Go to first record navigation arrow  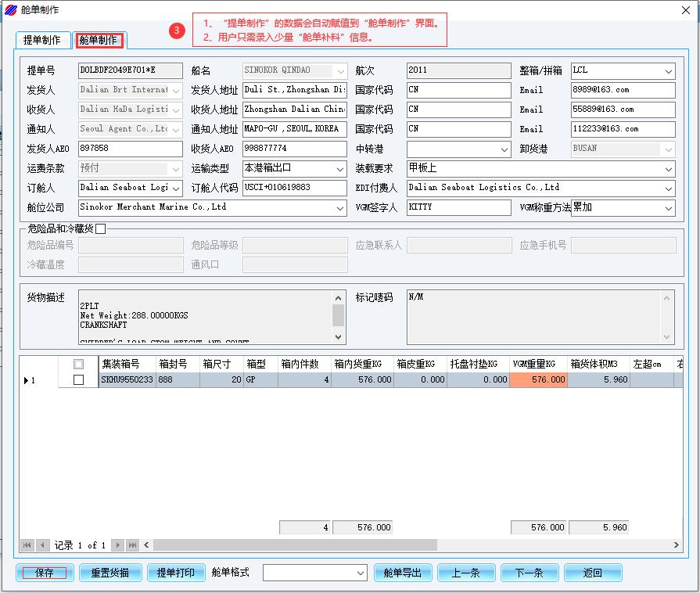pos(27,545)
